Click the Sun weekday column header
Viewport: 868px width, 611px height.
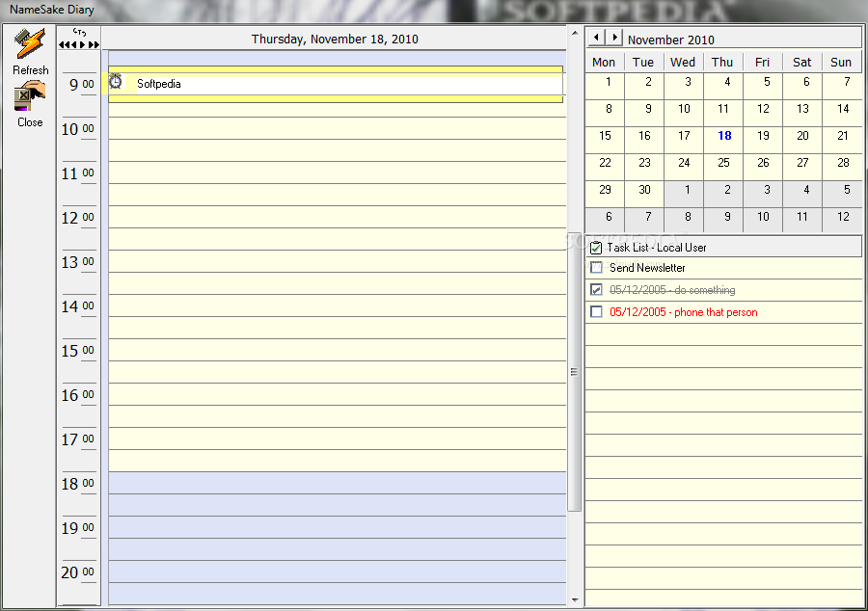tap(841, 62)
